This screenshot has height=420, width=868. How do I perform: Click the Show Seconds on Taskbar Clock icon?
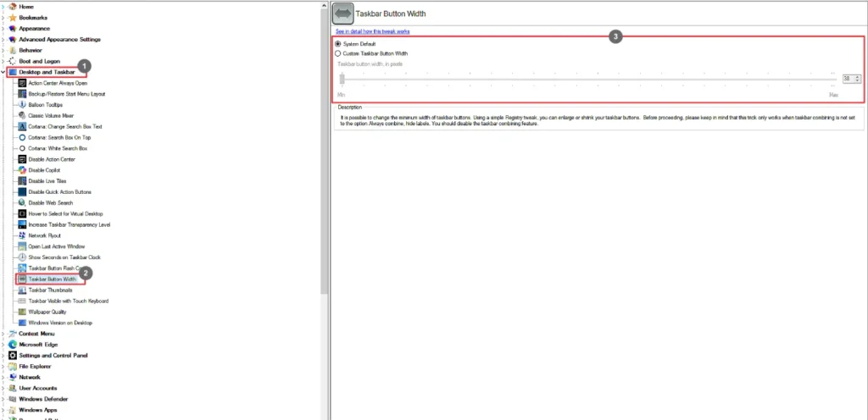(x=22, y=257)
